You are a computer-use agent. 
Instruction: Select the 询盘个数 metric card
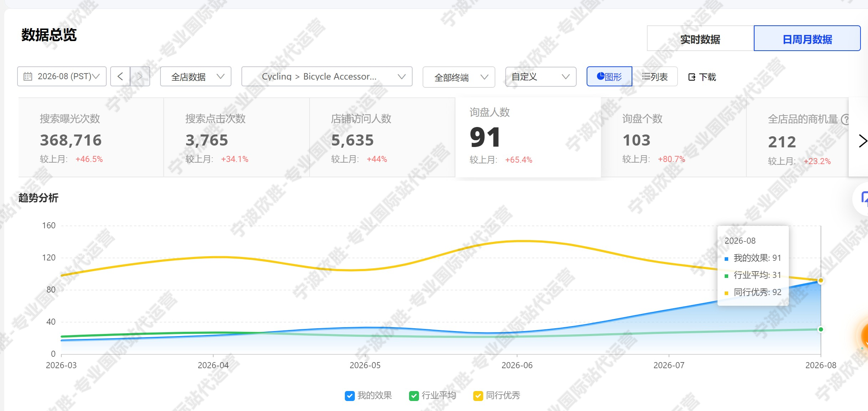click(674, 137)
